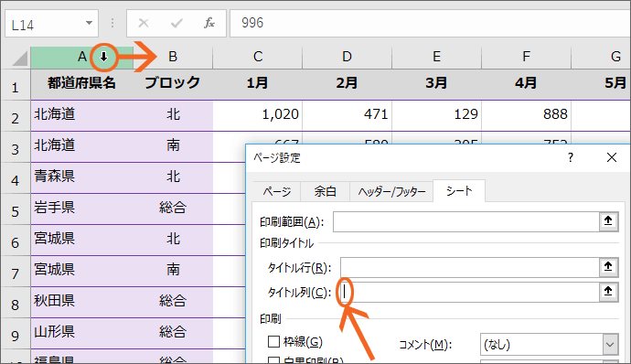Select column B header
Screen dimensions: 631x364
point(173,58)
